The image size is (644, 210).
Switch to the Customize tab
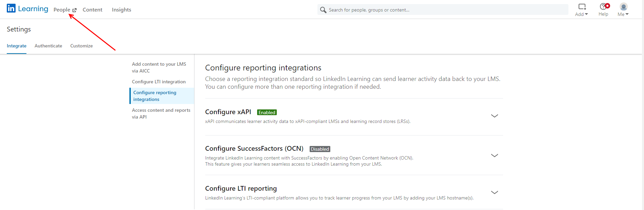pyautogui.click(x=82, y=46)
